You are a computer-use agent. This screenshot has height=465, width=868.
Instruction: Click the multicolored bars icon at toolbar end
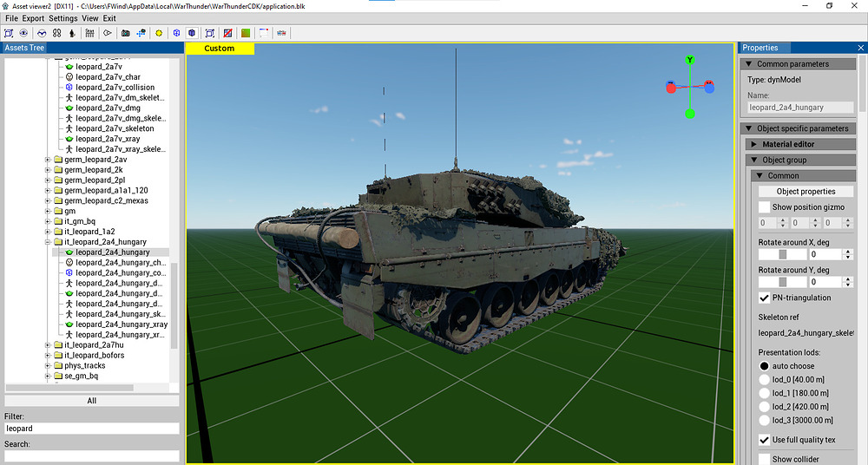281,33
